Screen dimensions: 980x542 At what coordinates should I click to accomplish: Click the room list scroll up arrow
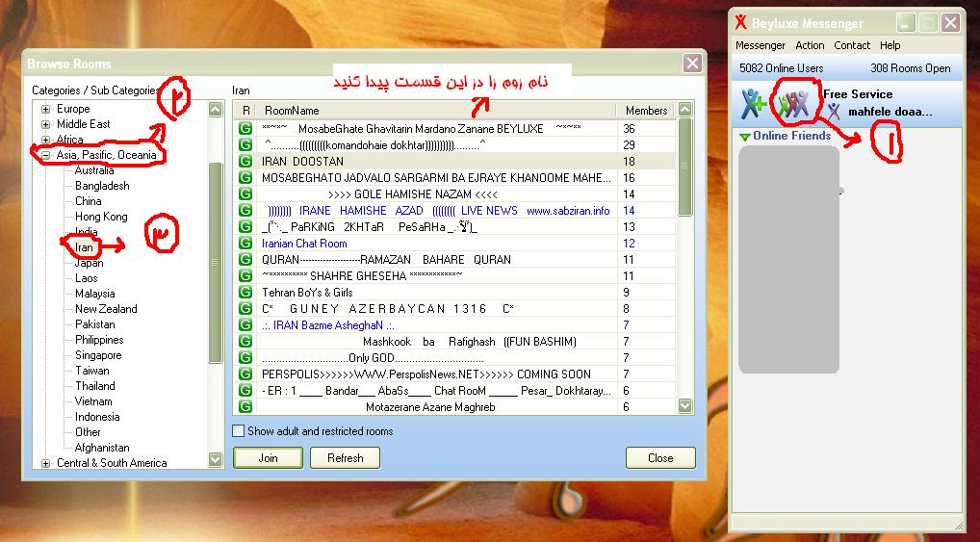[x=685, y=110]
